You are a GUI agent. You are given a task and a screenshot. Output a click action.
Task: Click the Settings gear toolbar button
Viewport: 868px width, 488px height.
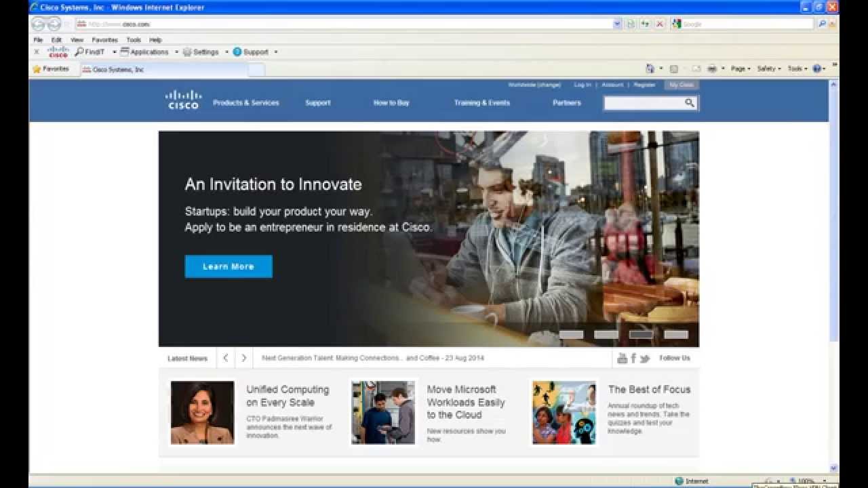[x=201, y=52]
